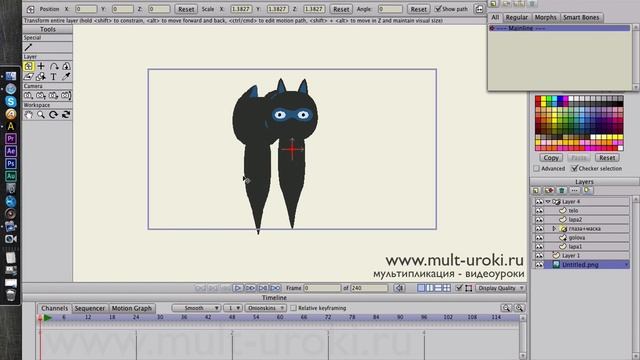Open the Onionskins dropdown
This screenshot has height=360, width=640.
tap(265, 308)
